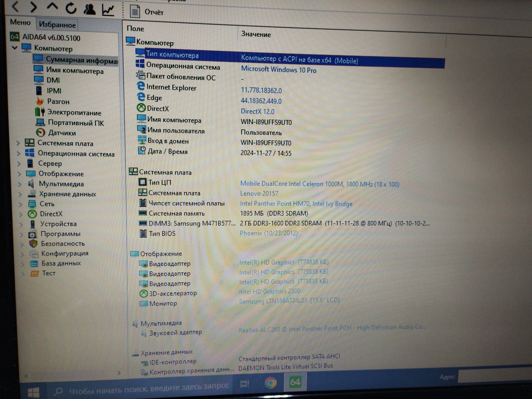Screen dimensions: 532x399
Task: Open the DirectX 12.0 link
Action: [257, 111]
